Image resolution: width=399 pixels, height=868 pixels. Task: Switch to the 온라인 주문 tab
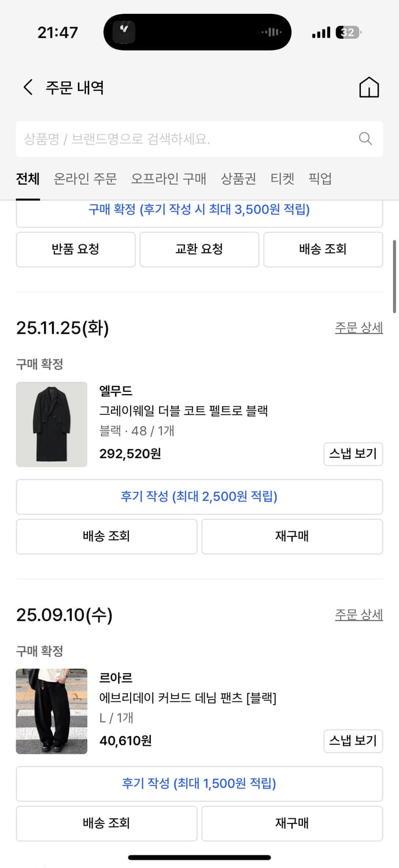point(84,179)
